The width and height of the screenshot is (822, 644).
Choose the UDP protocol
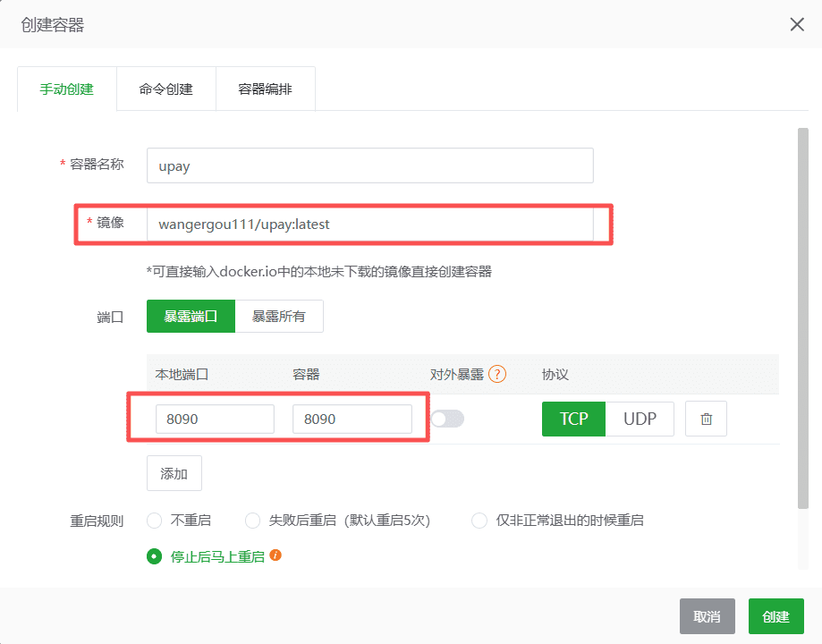point(640,419)
